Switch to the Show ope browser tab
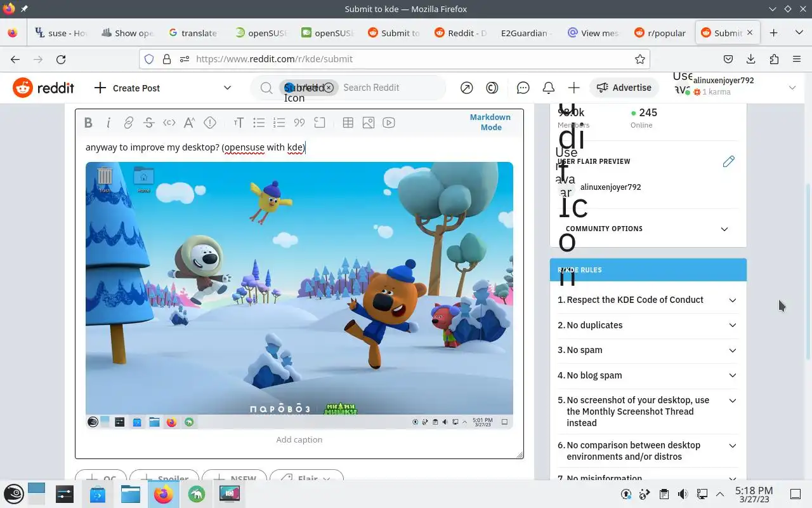This screenshot has width=812, height=508. pos(128,33)
